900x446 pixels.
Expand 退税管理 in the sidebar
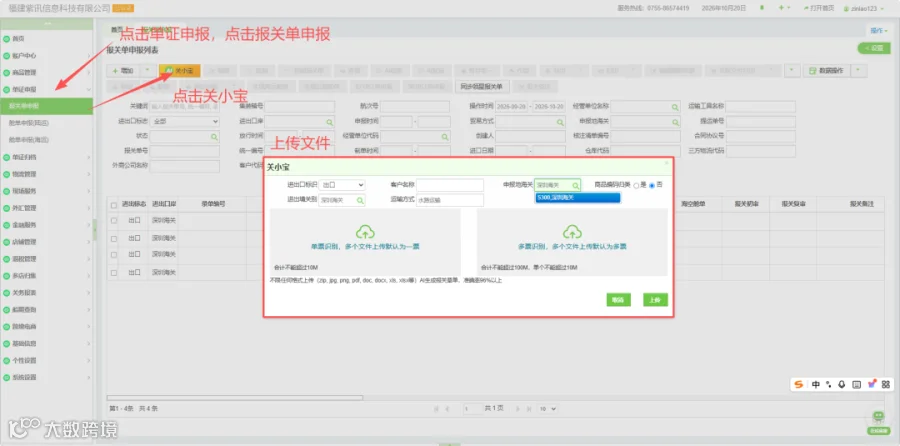(x=46, y=259)
